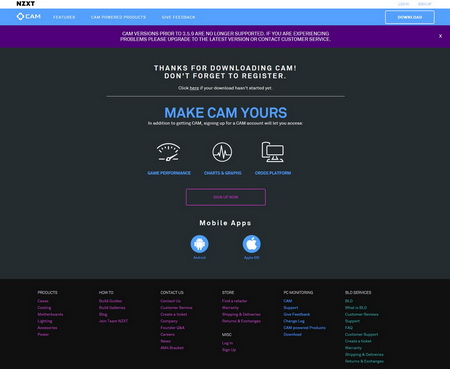Image resolution: width=450 pixels, height=369 pixels.
Task: Open Company link under Contact Us
Action: coord(169,321)
